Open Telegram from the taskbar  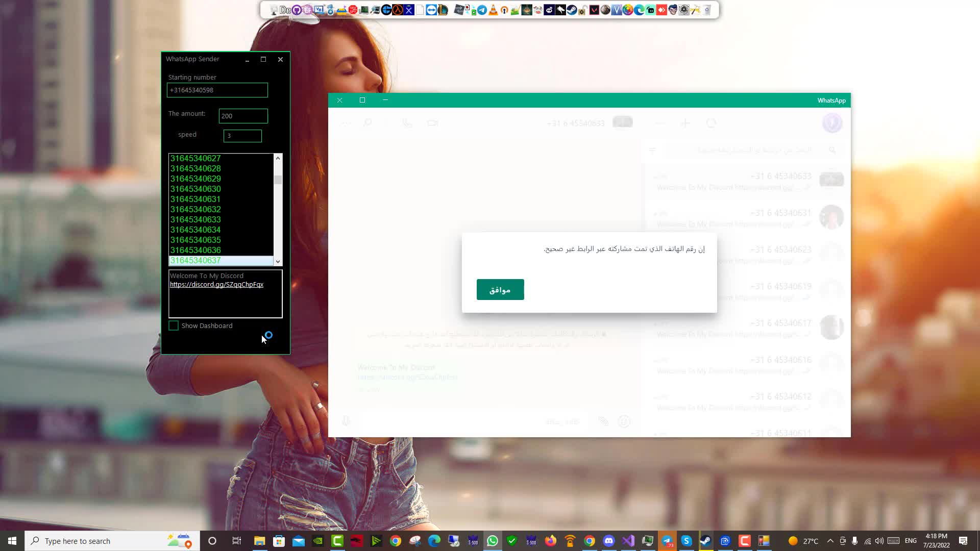click(667, 541)
